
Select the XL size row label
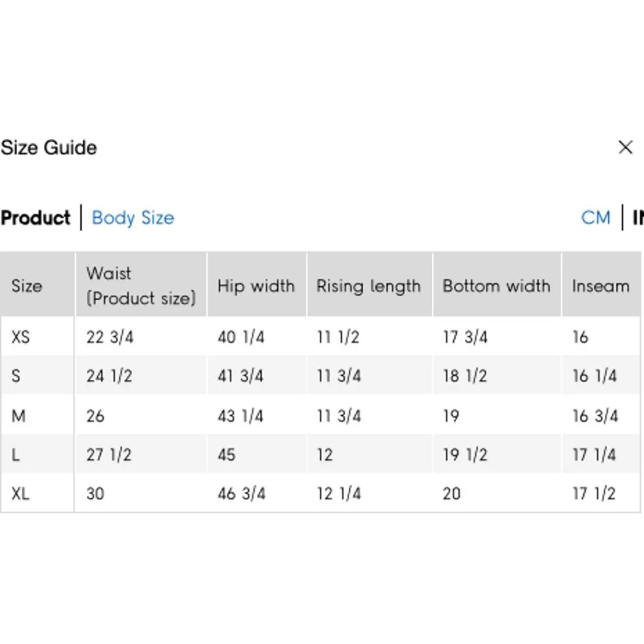point(20,493)
